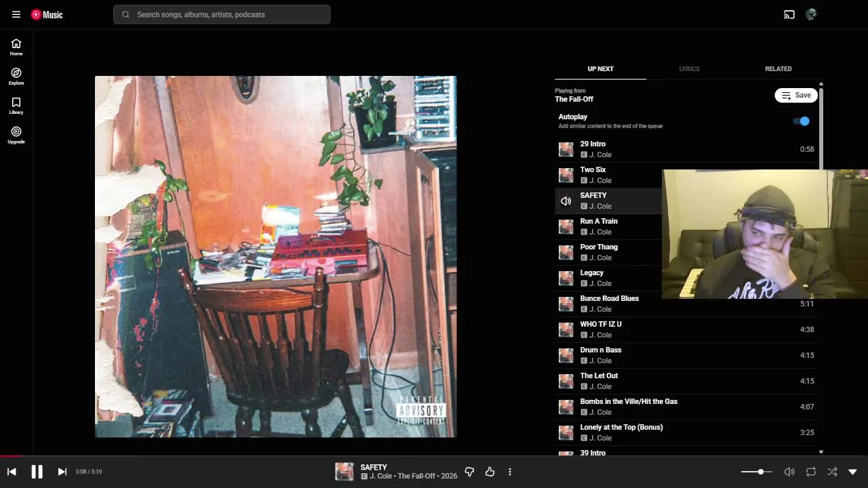Open The Fall-Off album link in player bar

pyautogui.click(x=416, y=476)
